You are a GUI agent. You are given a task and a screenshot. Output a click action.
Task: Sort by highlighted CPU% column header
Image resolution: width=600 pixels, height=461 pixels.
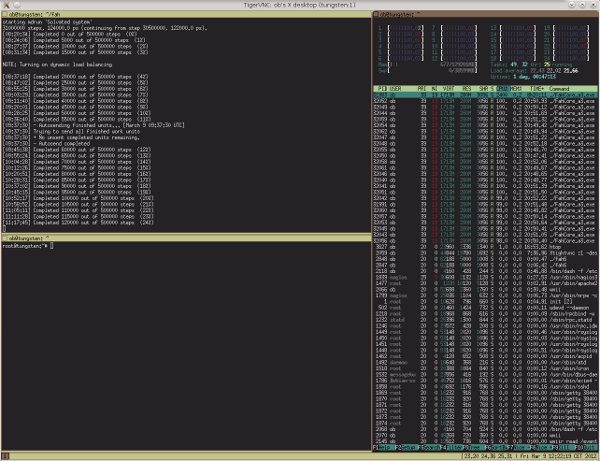click(x=502, y=88)
